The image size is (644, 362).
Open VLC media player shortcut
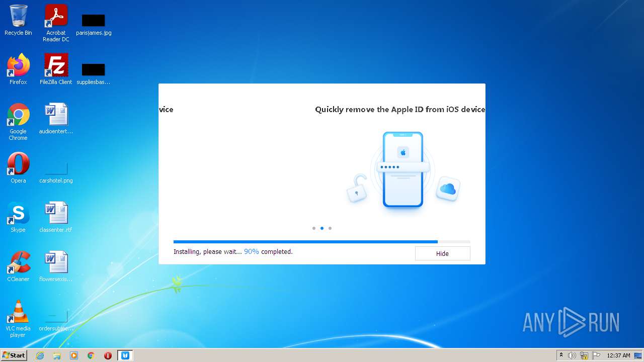point(18,319)
